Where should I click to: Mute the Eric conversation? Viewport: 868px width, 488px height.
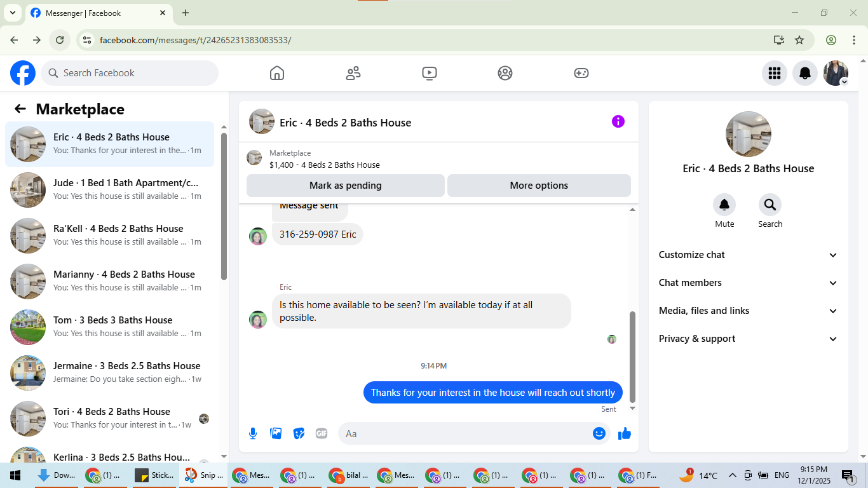[724, 205]
